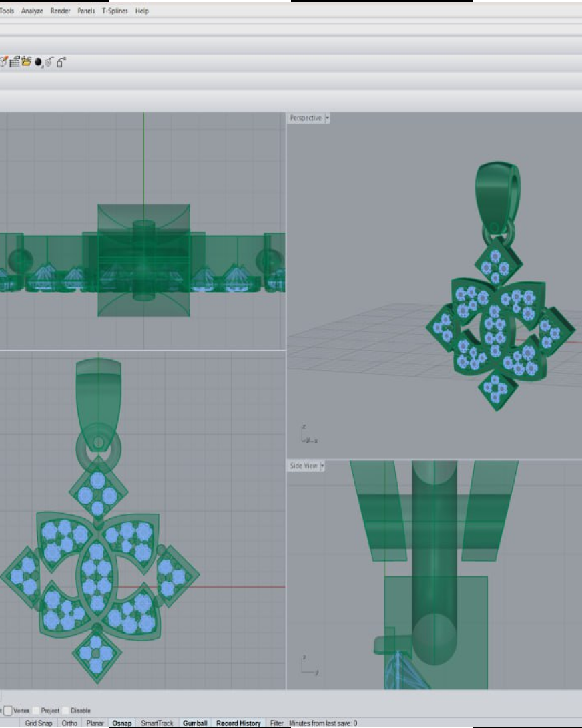
Task: Click the padlock lock-objects icon
Action: point(61,62)
